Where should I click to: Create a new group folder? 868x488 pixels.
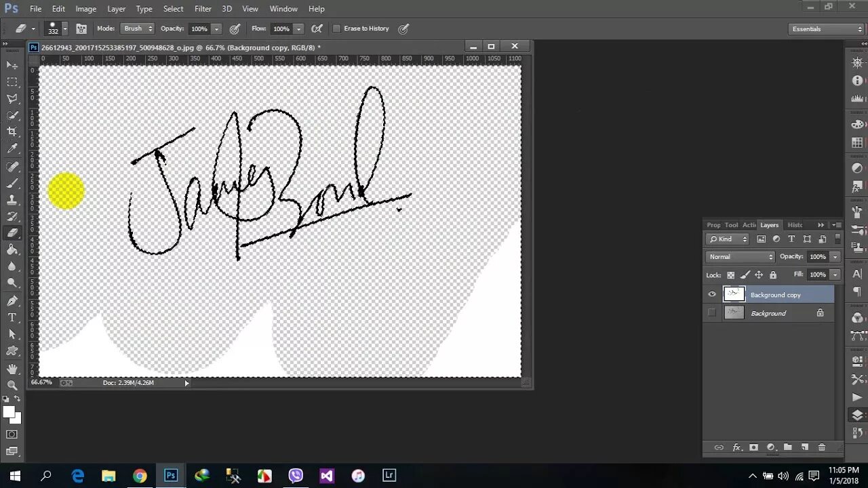coord(787,447)
